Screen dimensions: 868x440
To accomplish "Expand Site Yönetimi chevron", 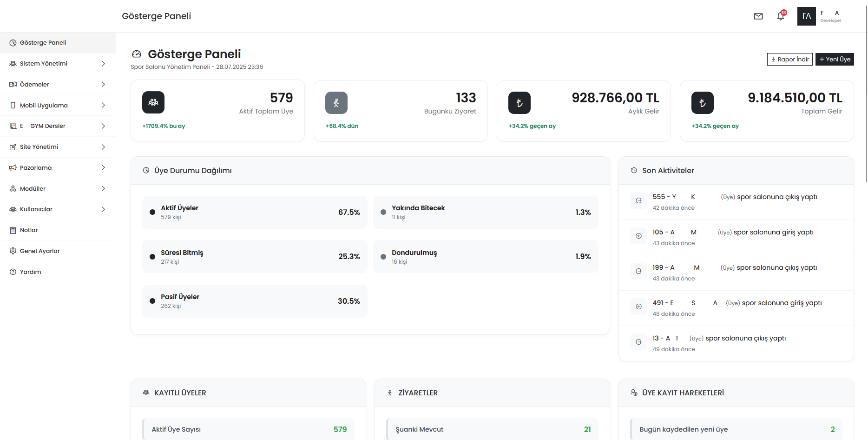I will (103, 147).
